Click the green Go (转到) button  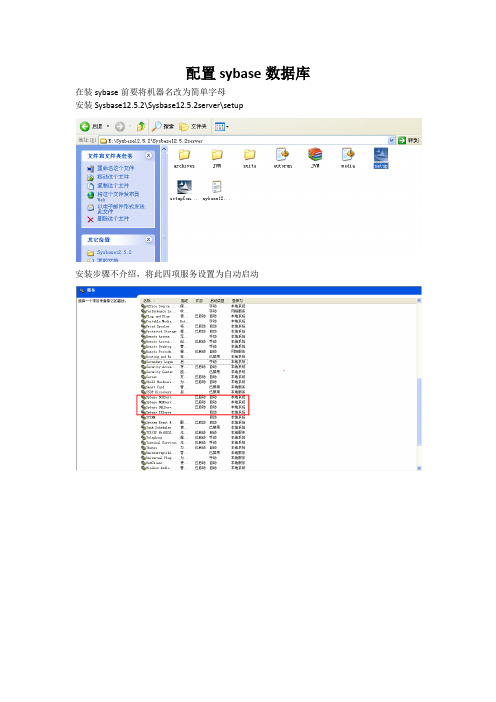409,141
